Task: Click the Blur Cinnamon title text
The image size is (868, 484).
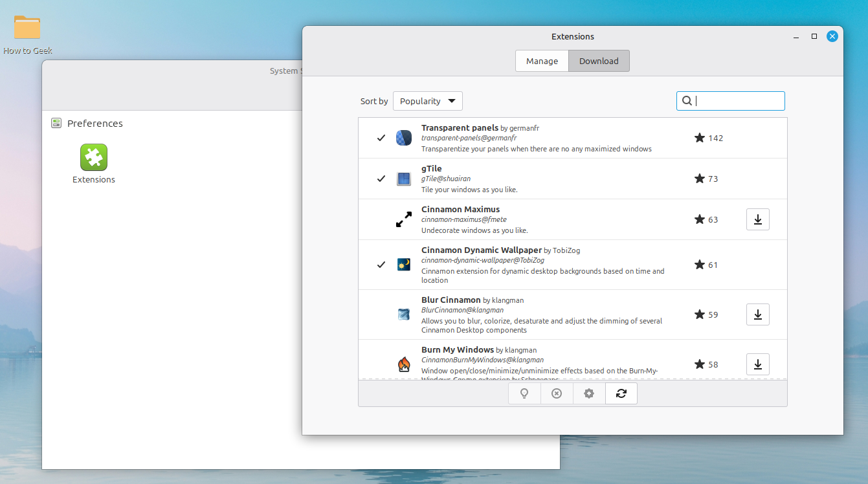Action: [451, 300]
